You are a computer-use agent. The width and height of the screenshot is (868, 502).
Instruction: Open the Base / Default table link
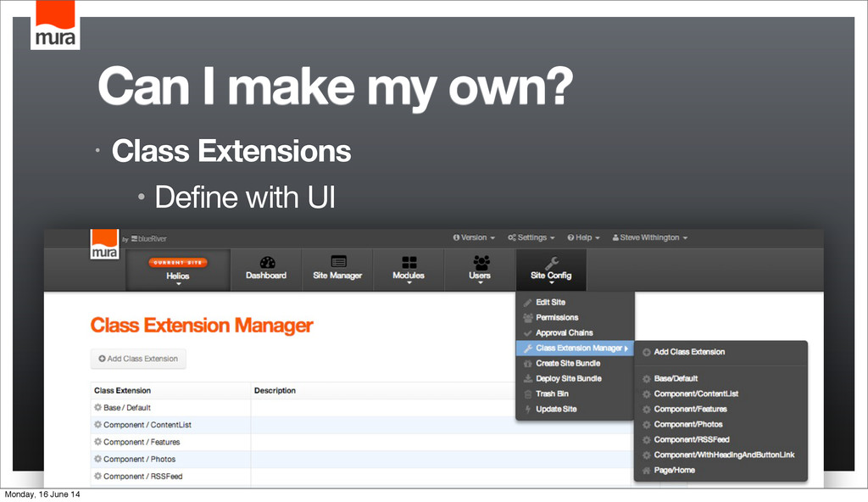(127, 408)
